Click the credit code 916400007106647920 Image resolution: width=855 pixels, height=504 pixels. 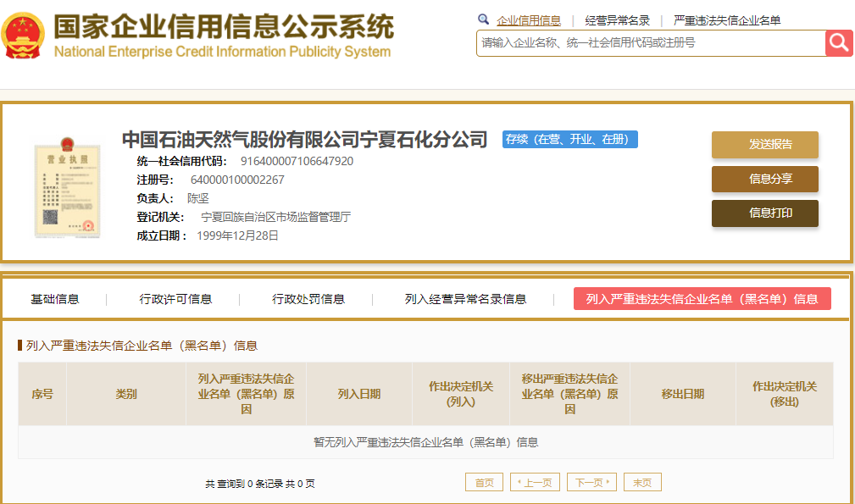tap(297, 161)
